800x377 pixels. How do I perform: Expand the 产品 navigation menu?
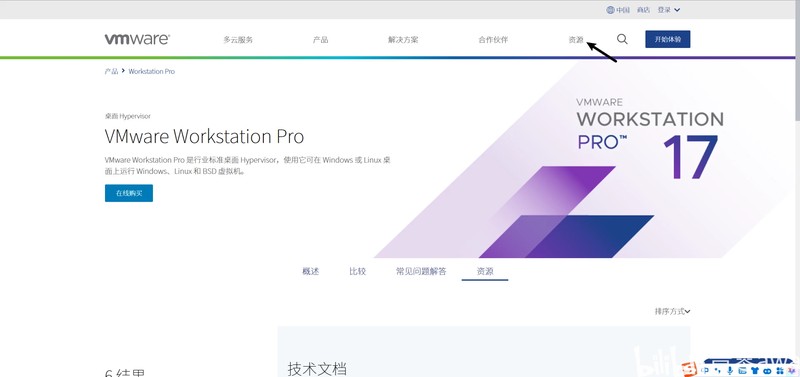[x=320, y=39]
